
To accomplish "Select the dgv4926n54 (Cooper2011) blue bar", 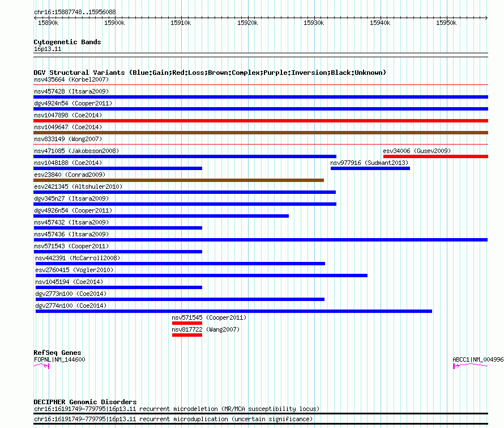I will [161, 216].
